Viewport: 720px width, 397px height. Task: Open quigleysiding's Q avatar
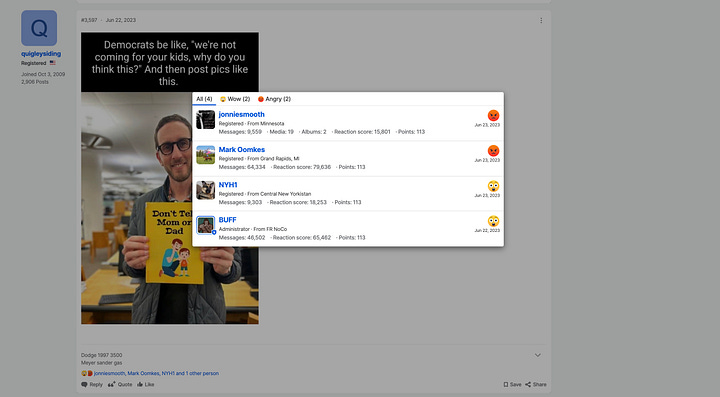(x=39, y=28)
